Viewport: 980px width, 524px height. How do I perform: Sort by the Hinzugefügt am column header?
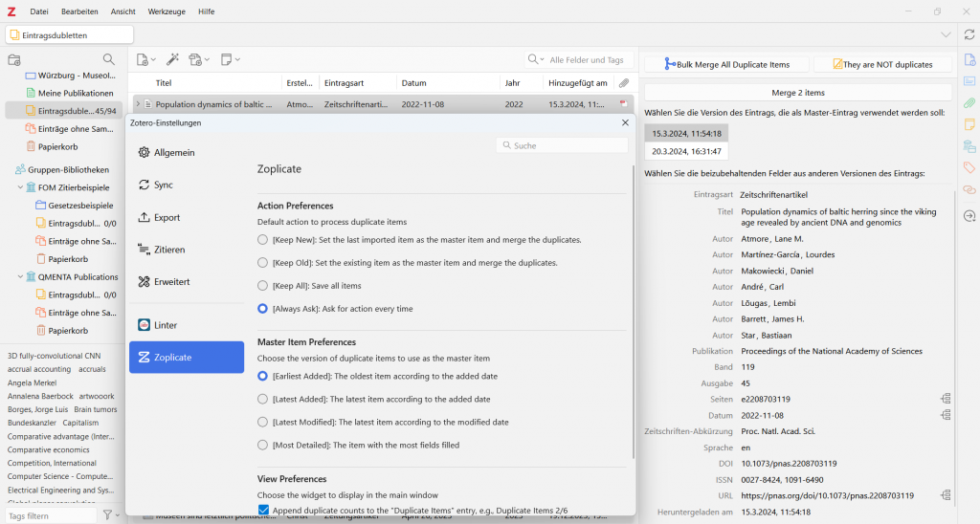577,83
